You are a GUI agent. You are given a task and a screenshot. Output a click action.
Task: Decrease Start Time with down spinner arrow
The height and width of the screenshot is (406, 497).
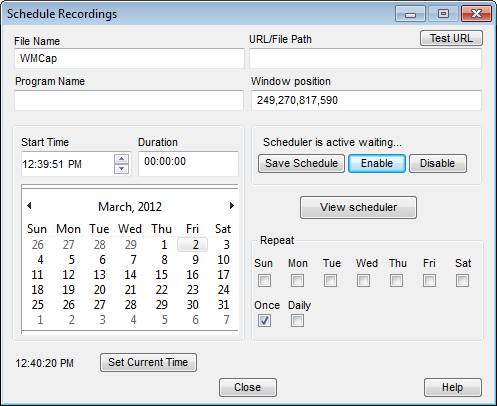coord(122,169)
